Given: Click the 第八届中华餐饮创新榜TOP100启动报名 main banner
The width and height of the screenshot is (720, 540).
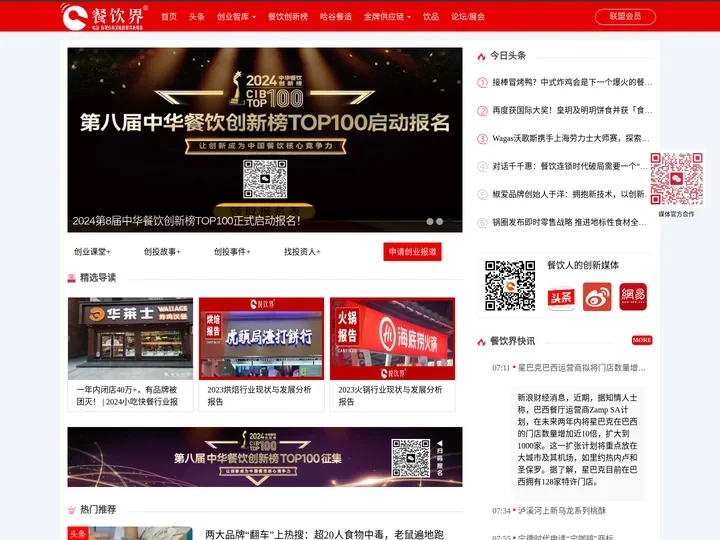Looking at the screenshot, I should (265, 140).
